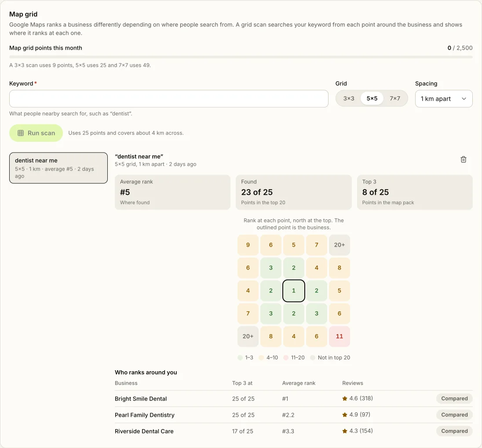Click Compared for Riverside Dental Care
The width and height of the screenshot is (482, 448).
pyautogui.click(x=454, y=431)
